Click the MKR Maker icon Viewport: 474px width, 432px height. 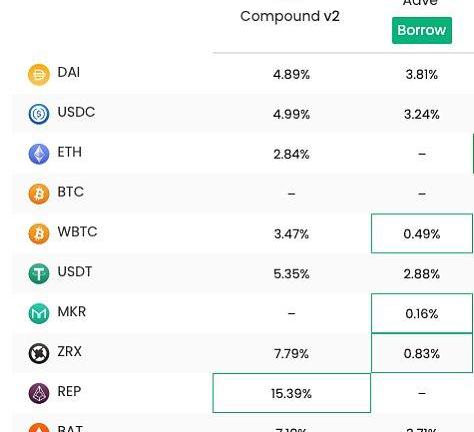(x=39, y=313)
